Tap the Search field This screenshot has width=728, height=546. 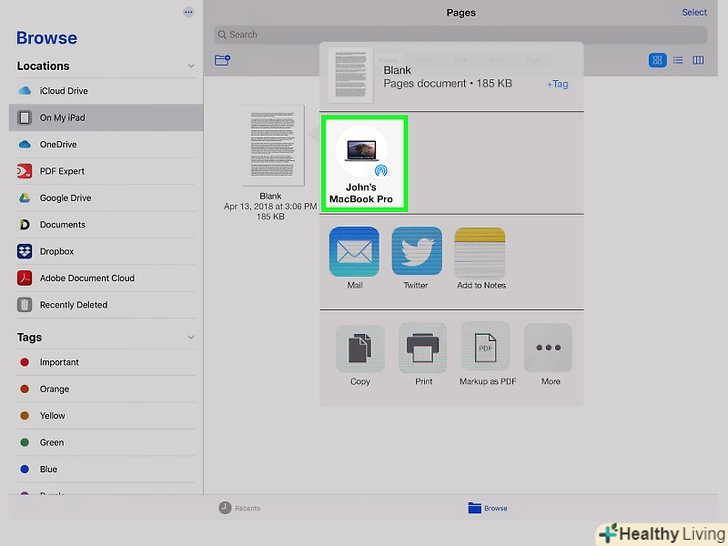click(460, 35)
